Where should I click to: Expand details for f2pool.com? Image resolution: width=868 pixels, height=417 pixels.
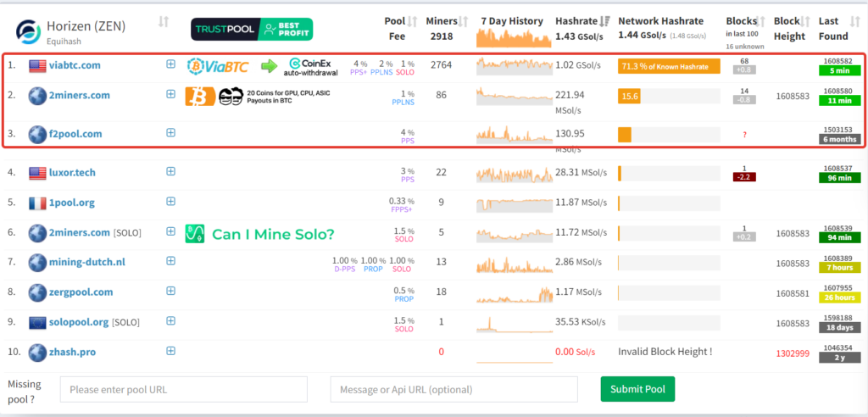[x=170, y=132]
